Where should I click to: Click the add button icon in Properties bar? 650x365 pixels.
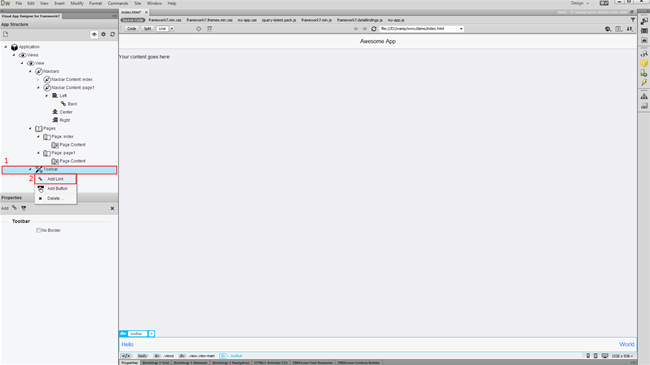(x=24, y=208)
